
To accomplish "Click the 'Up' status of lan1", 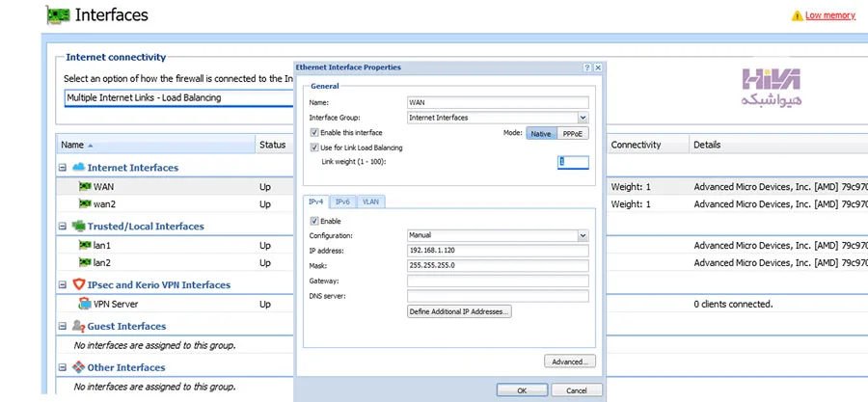I will pos(265,246).
